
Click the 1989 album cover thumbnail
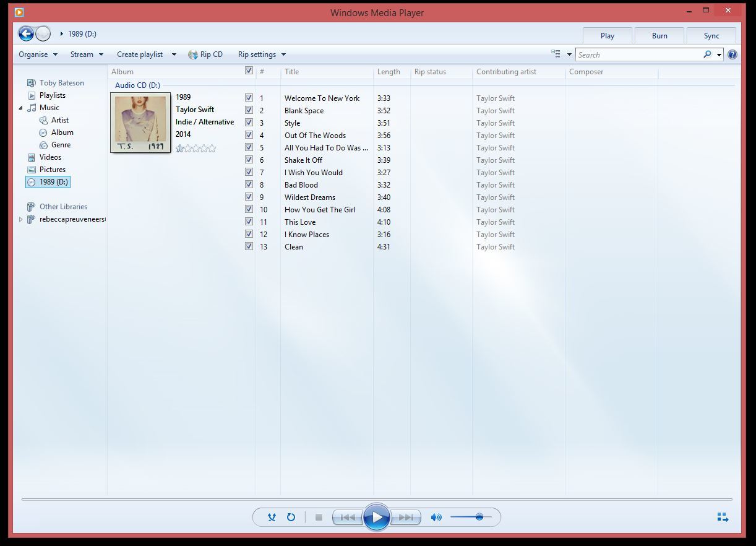(140, 123)
